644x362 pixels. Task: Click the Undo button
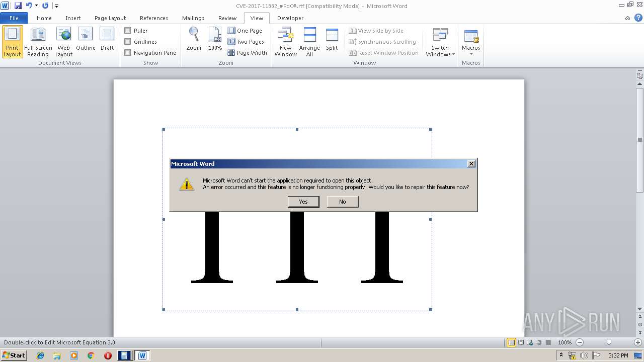click(29, 6)
